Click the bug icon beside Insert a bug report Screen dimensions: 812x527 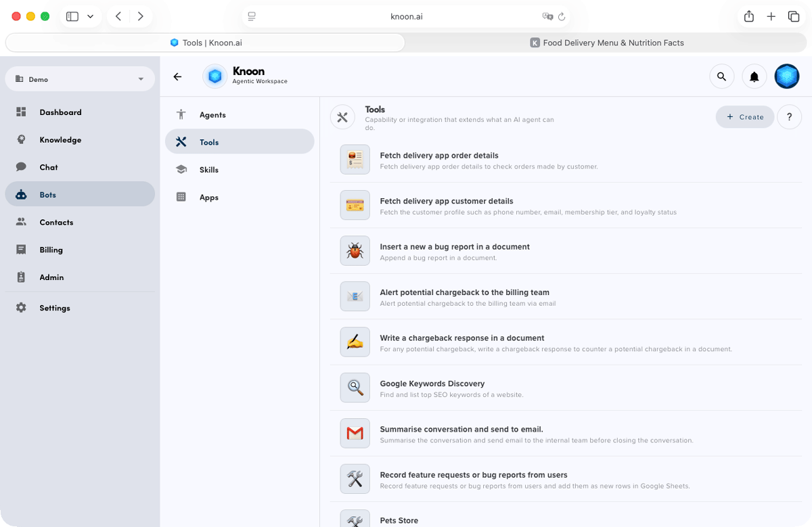tap(355, 250)
